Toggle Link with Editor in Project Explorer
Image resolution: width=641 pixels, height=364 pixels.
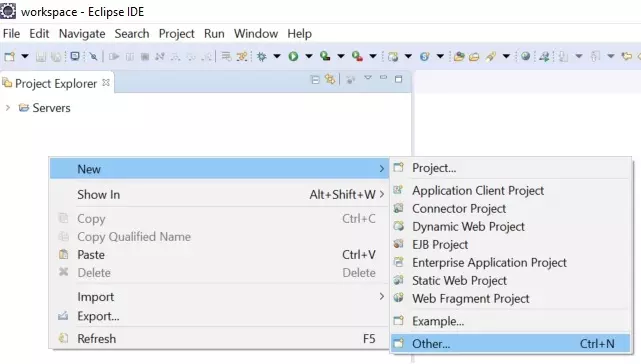330,79
